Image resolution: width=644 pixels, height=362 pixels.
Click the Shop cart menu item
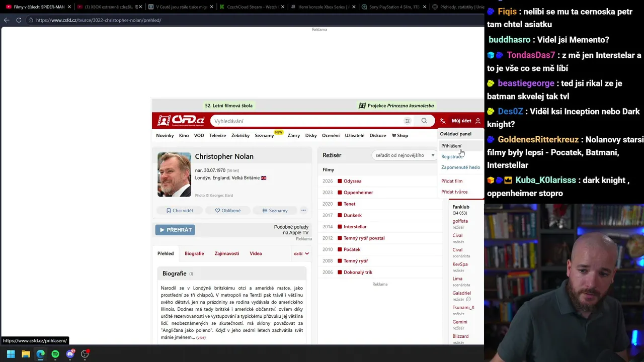(x=400, y=135)
